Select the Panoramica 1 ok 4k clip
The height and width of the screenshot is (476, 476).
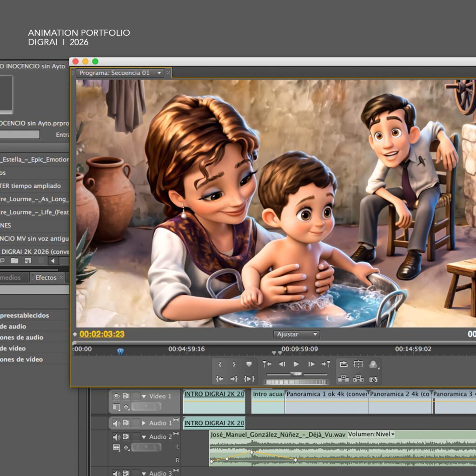[x=327, y=401]
